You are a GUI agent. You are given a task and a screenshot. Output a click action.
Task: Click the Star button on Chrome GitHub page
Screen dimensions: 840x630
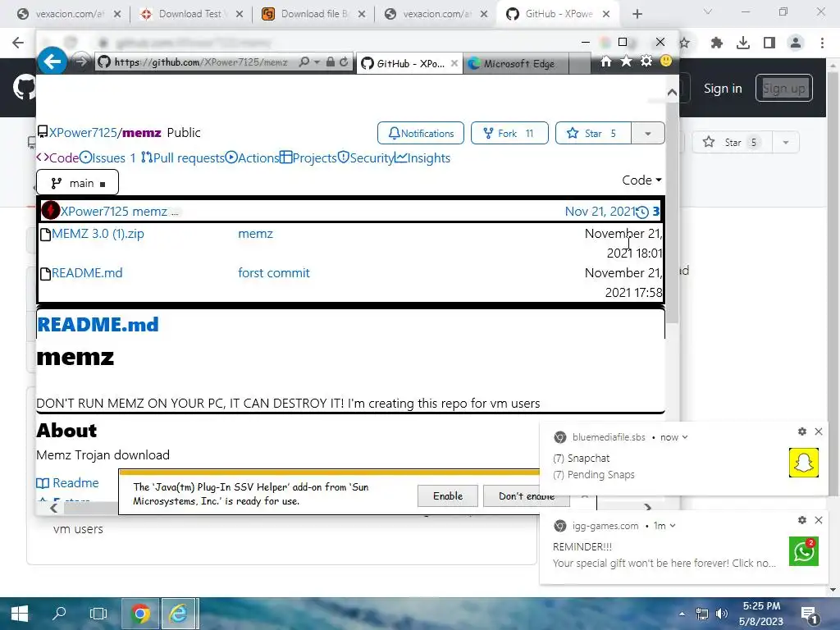(x=733, y=143)
